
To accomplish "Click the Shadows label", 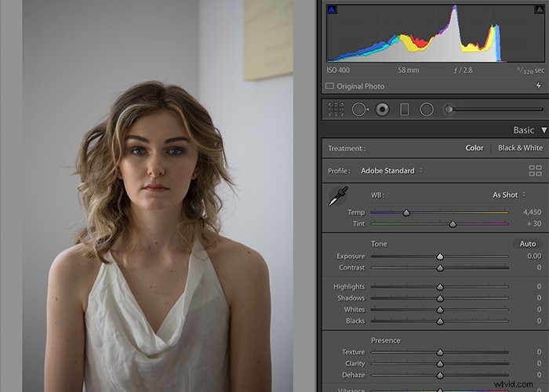I will (x=351, y=298).
